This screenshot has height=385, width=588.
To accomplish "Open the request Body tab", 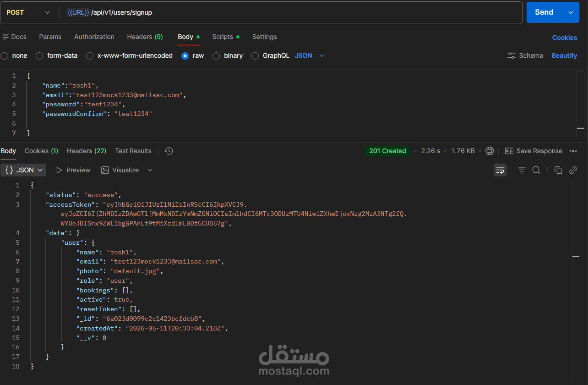I will click(x=189, y=37).
